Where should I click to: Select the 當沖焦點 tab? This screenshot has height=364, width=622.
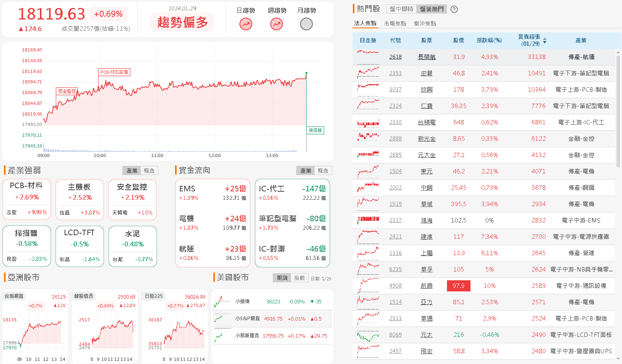(x=425, y=24)
